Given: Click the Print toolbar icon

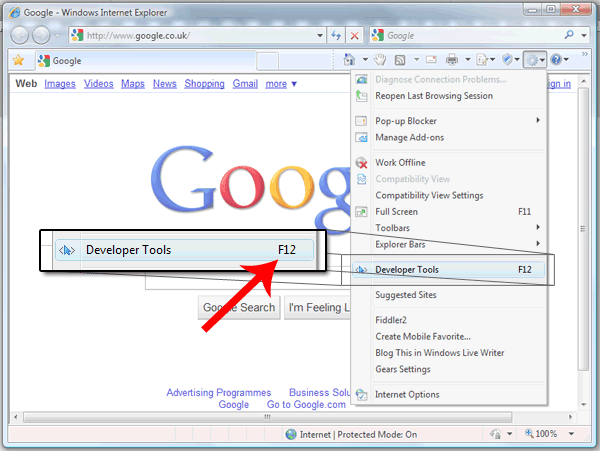Looking at the screenshot, I should click(452, 59).
